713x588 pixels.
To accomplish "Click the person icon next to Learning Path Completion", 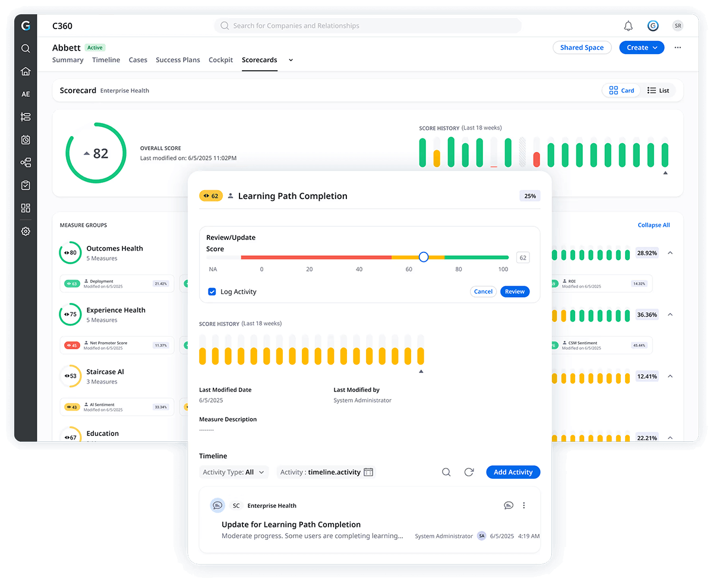I will tap(231, 196).
